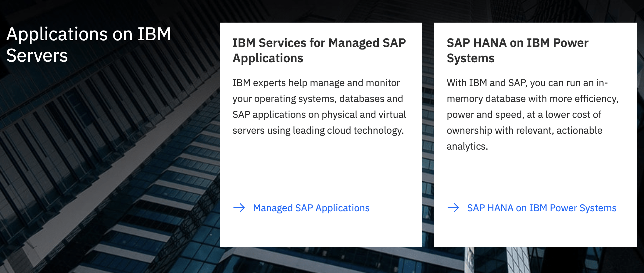Image resolution: width=644 pixels, height=273 pixels.
Task: Click the arrow icon beside Managed SAP Applications
Action: coord(239,208)
